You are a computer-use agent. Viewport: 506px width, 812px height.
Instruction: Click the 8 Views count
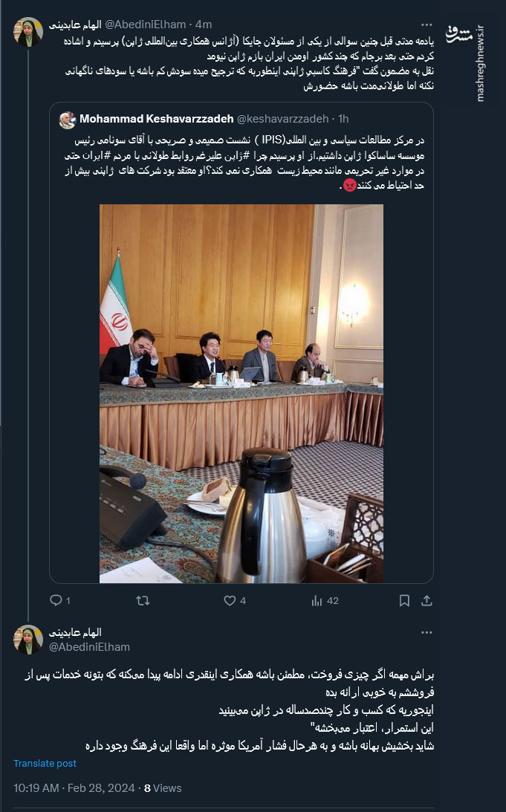coord(163,787)
